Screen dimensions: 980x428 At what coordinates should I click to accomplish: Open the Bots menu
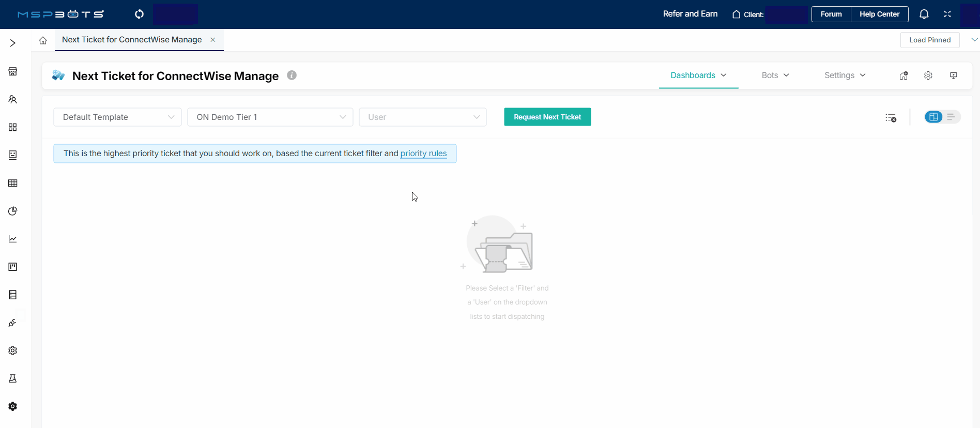775,75
